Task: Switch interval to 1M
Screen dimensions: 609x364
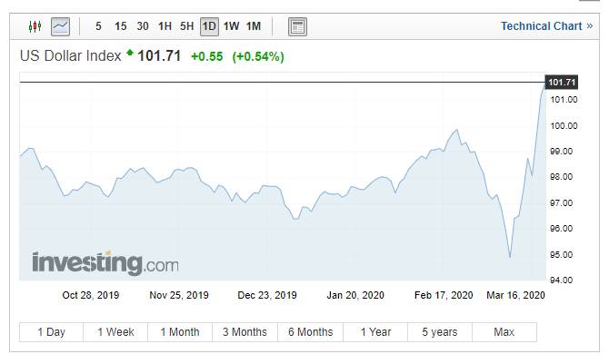Action: click(254, 26)
